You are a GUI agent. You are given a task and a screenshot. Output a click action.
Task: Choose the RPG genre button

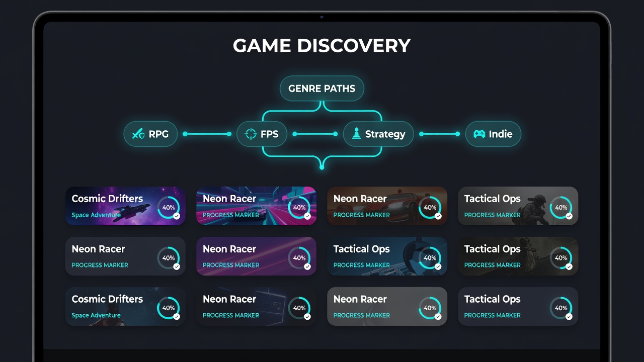point(150,134)
